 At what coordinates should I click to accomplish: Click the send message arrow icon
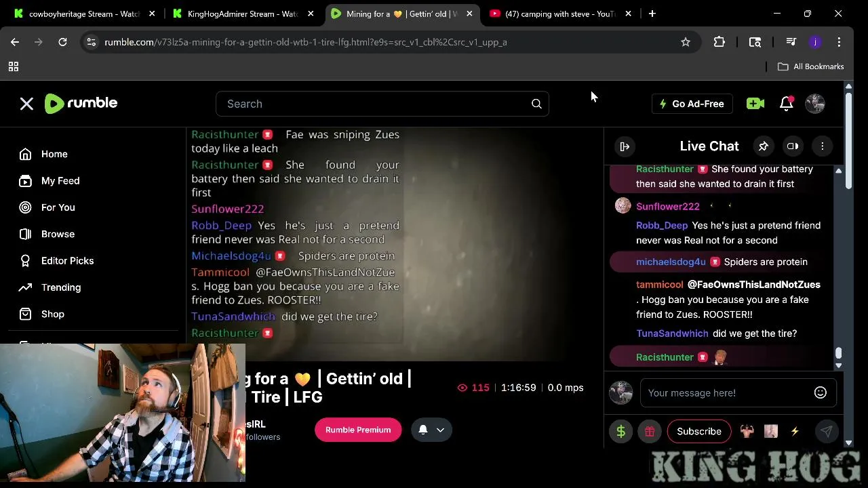(826, 431)
